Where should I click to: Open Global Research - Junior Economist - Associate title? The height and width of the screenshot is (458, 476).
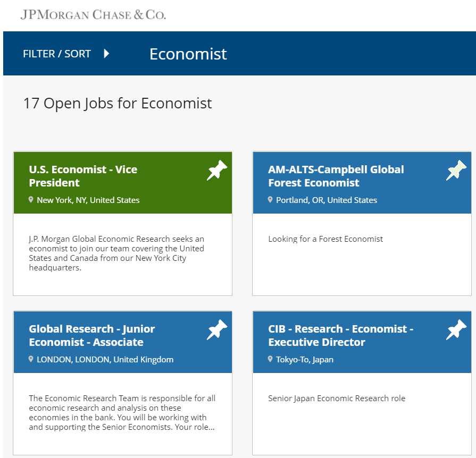pos(91,335)
